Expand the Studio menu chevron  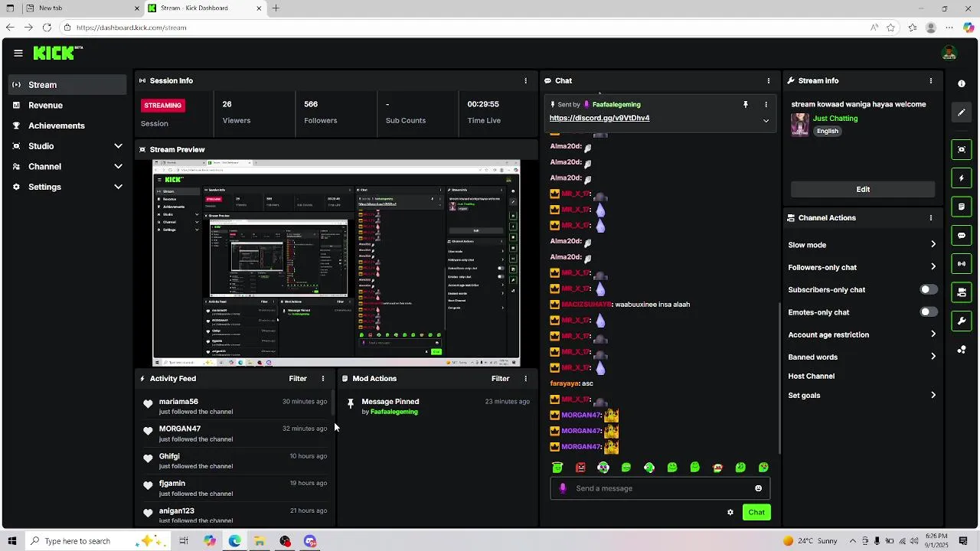click(118, 146)
